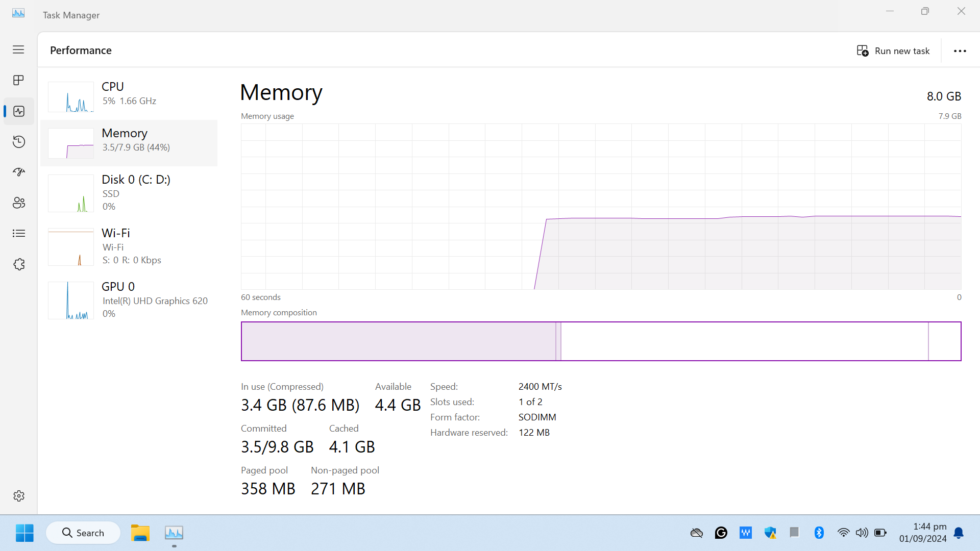The height and width of the screenshot is (551, 980).
Task: Open the three-dot more options menu
Action: click(960, 51)
